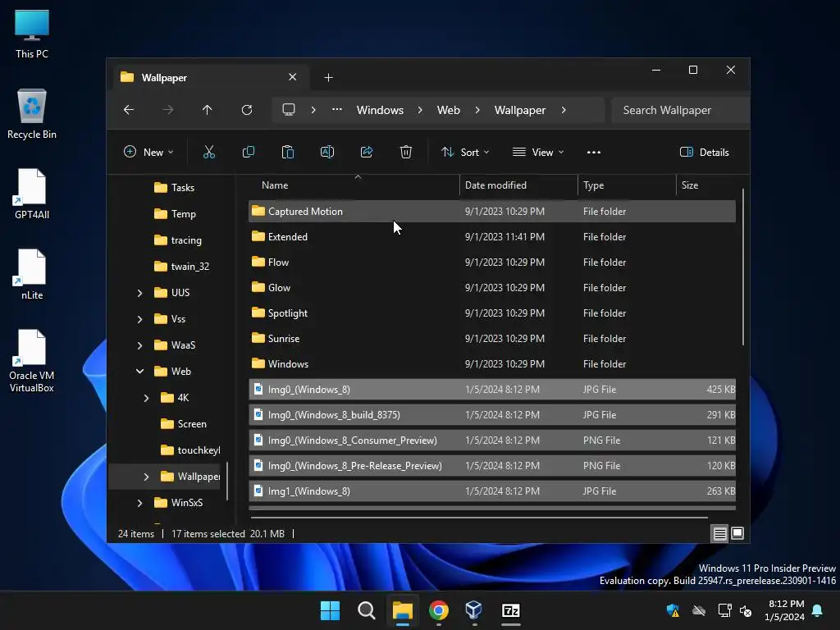Click the horizontal scrollbar under file list
This screenshot has width=840, height=630.
(479, 518)
